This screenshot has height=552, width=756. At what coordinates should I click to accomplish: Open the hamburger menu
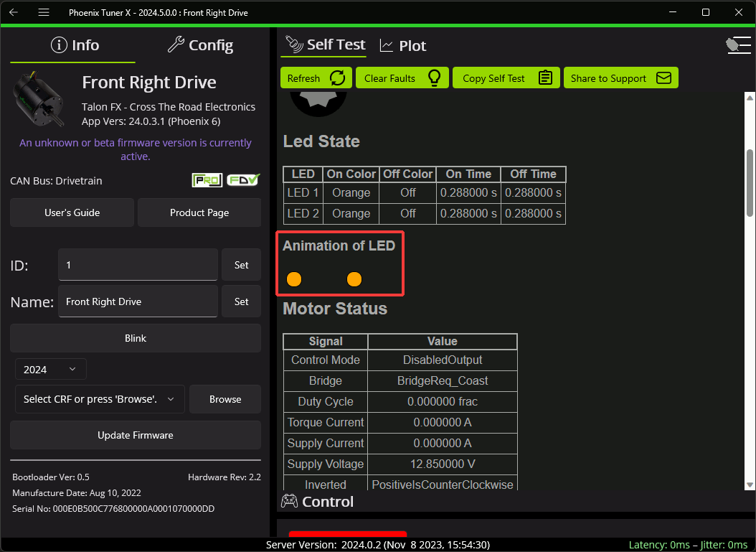(x=44, y=12)
